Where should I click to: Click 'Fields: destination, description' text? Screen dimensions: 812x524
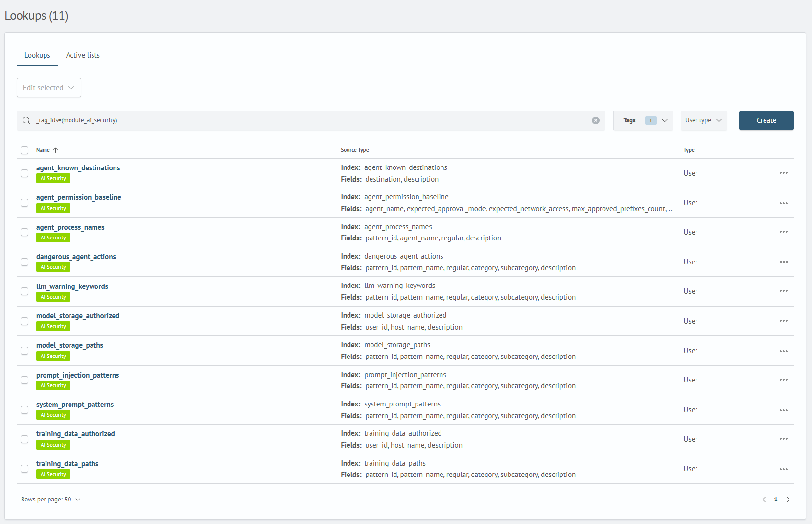[x=390, y=179]
